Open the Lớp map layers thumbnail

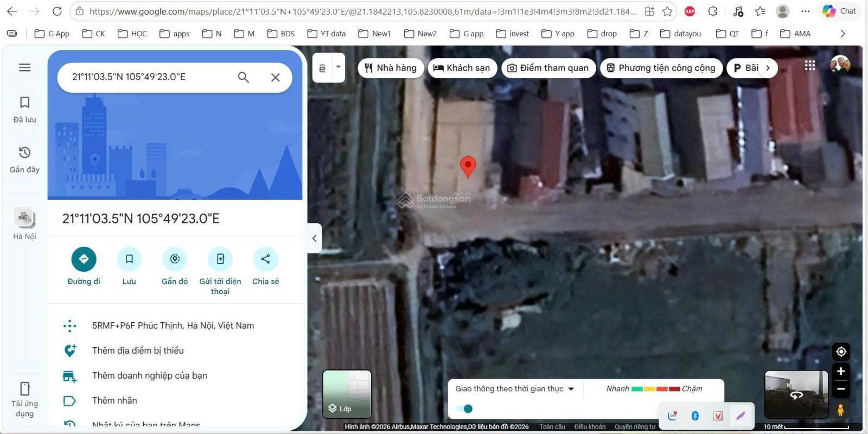click(347, 394)
